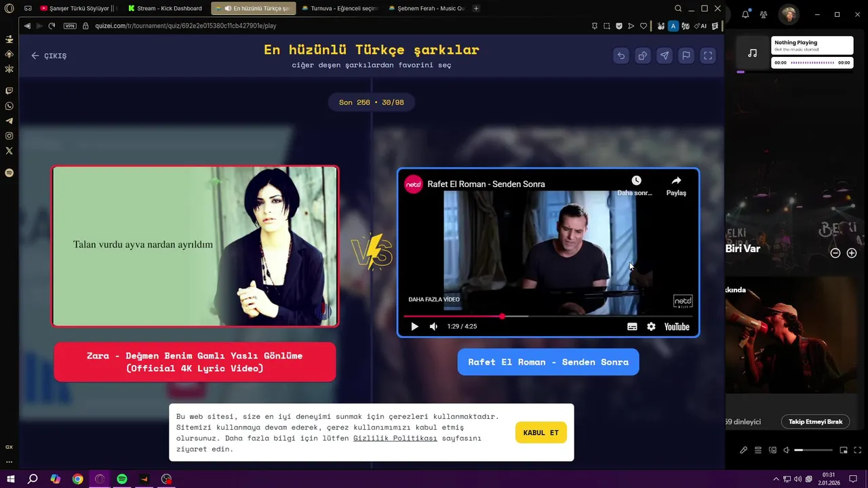Viewport: 868px width, 488px height.
Task: Open a new browser tab with plus
Action: 476,8
